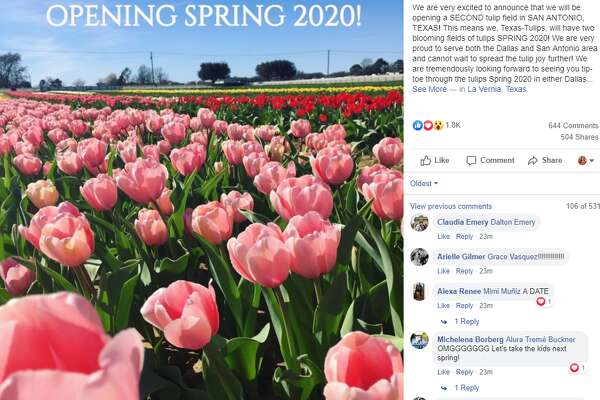Click the Like thumbs-up button on the post
600x400 pixels.
(435, 160)
